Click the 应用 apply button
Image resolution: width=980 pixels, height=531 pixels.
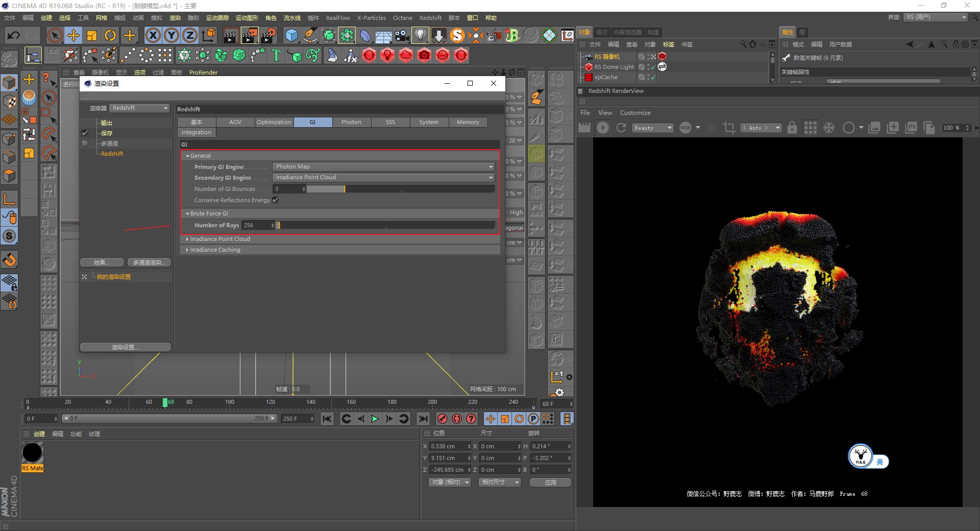550,482
